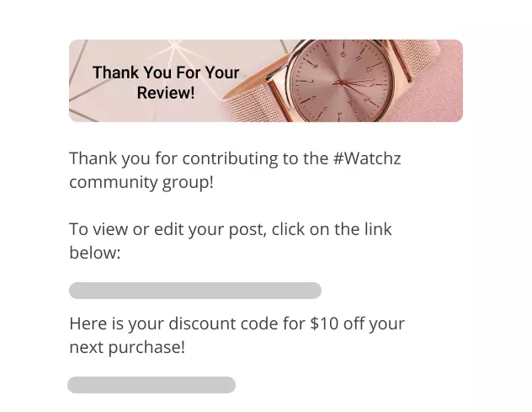Click the word "Review!" in the banner
This screenshot has width=532, height=412.
click(x=166, y=93)
